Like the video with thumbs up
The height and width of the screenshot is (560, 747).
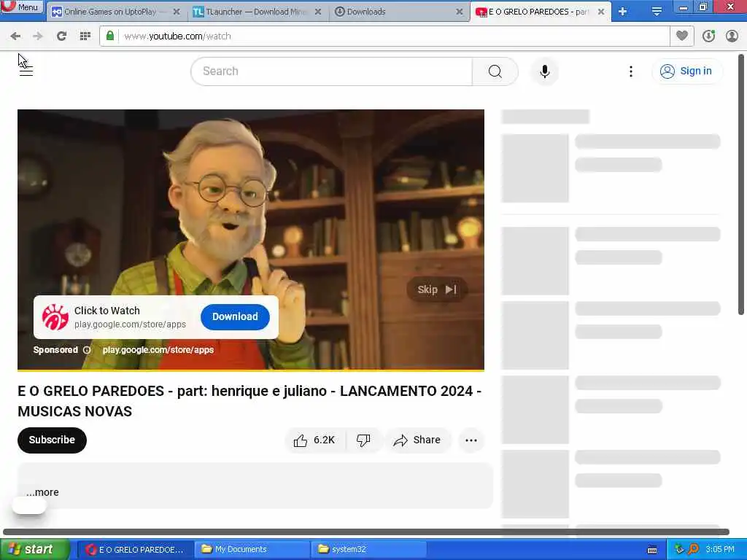tap(314, 440)
